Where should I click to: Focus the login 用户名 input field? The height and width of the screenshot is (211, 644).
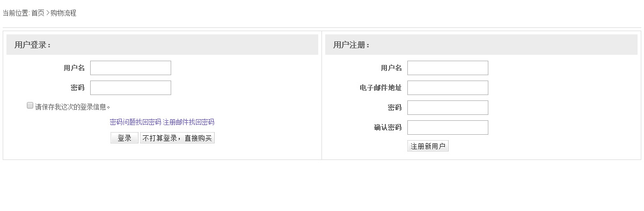[130, 68]
